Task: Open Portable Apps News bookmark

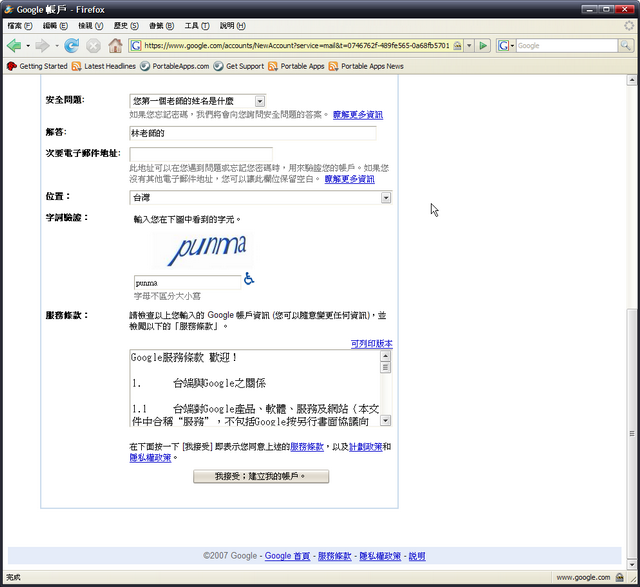Action: tap(366, 66)
